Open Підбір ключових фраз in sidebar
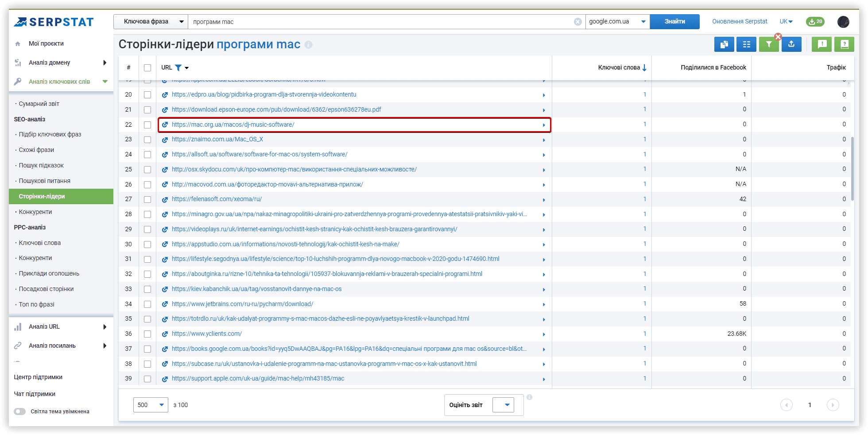The width and height of the screenshot is (868, 435). click(50, 134)
